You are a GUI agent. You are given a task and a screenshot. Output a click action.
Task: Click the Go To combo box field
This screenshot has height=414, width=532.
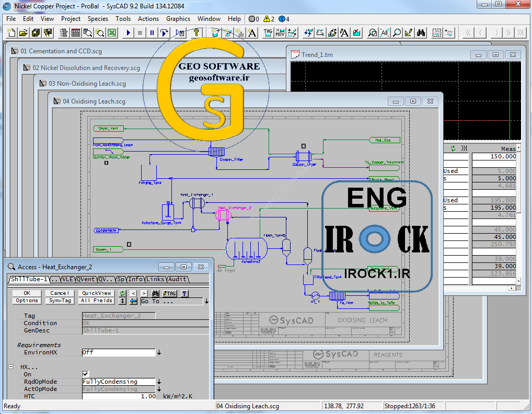pyautogui.click(x=172, y=301)
